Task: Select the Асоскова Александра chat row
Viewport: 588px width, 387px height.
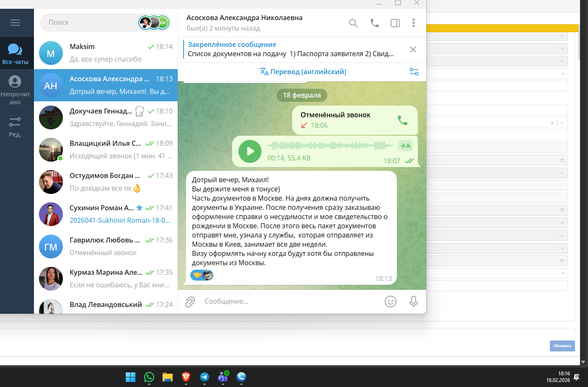Action: pyautogui.click(x=106, y=85)
